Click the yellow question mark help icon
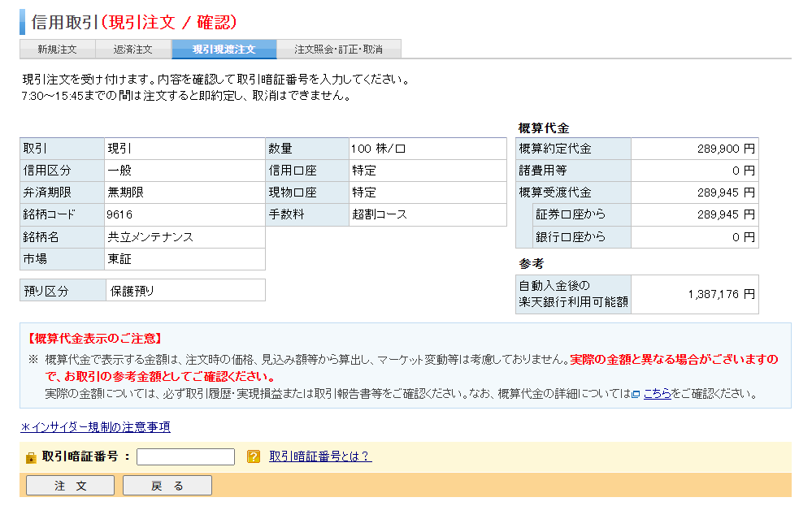This screenshot has height=519, width=812. (x=254, y=457)
